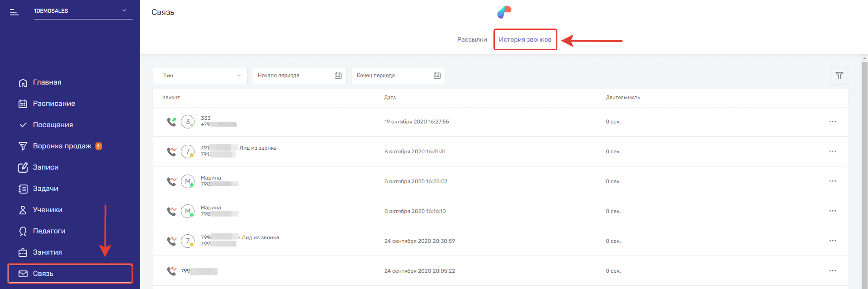This screenshot has height=289, width=868.
Task: Click missed call icon on 24 сентября 20:05:22 row
Action: coord(171,271)
